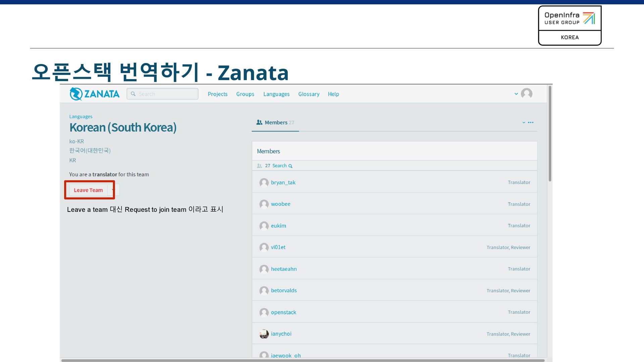Expand the chevron beside the three dots
Image resolution: width=644 pixels, height=362 pixels.
point(524,122)
